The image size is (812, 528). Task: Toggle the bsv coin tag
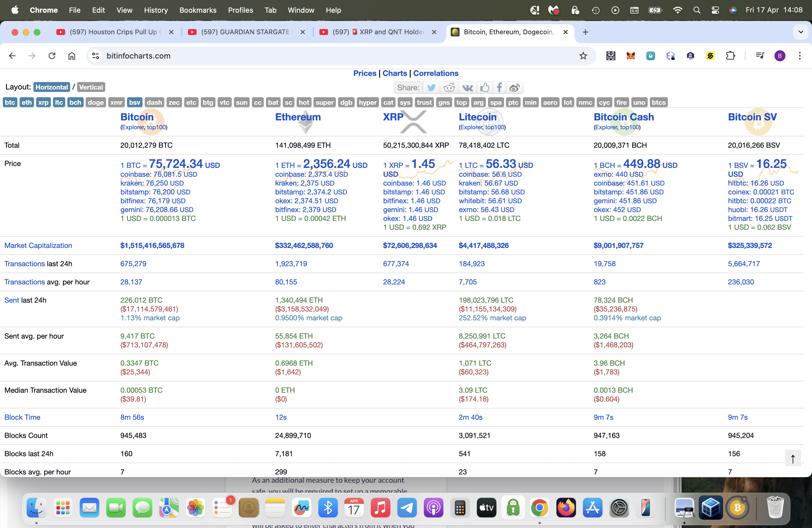[135, 102]
